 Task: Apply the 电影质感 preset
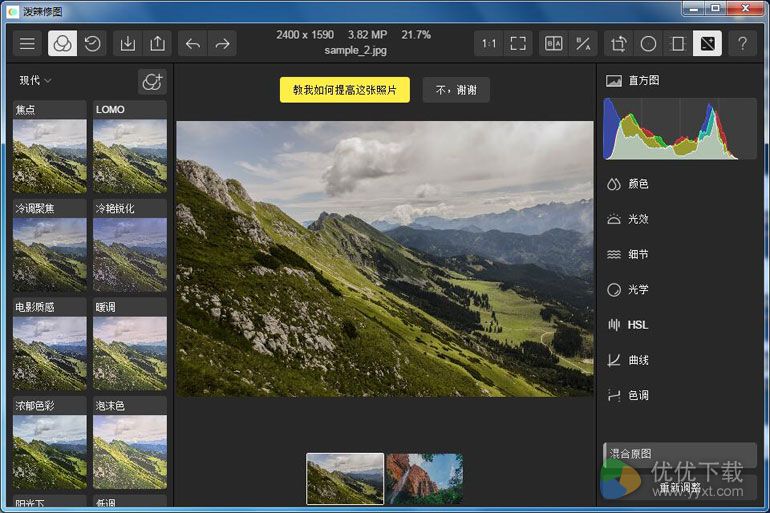point(50,345)
